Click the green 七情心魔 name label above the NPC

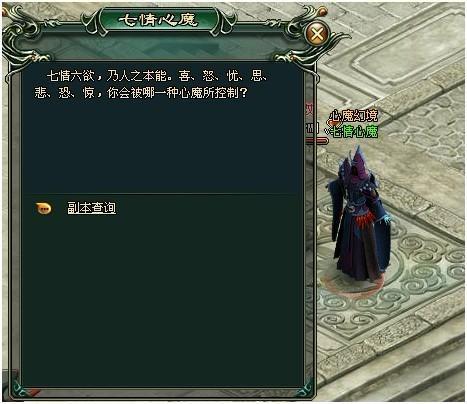(355, 132)
